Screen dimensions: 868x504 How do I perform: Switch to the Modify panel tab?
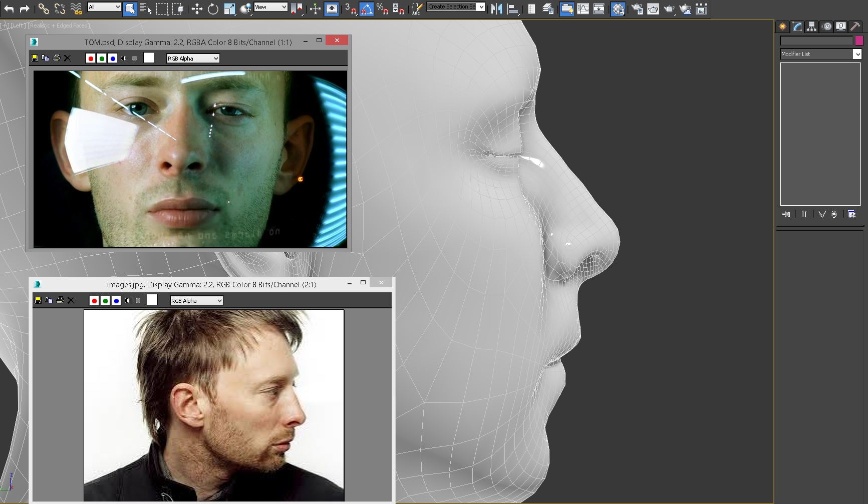click(797, 27)
